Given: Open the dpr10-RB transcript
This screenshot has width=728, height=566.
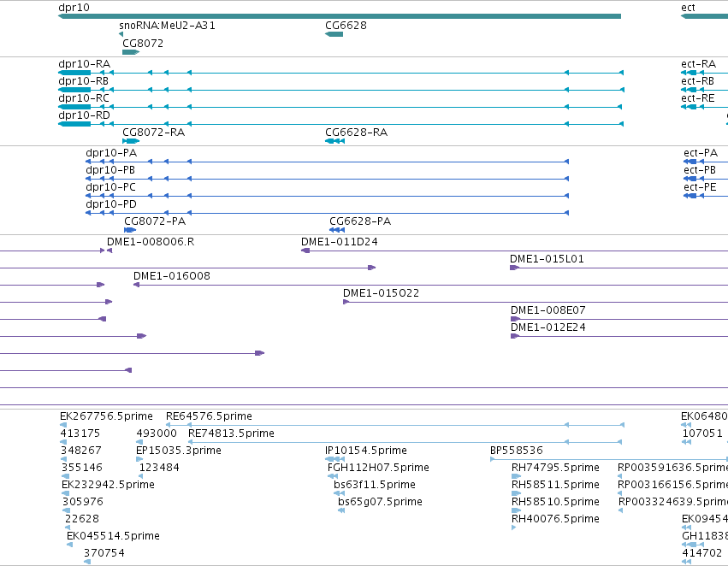Looking at the screenshot, I should point(340,90).
